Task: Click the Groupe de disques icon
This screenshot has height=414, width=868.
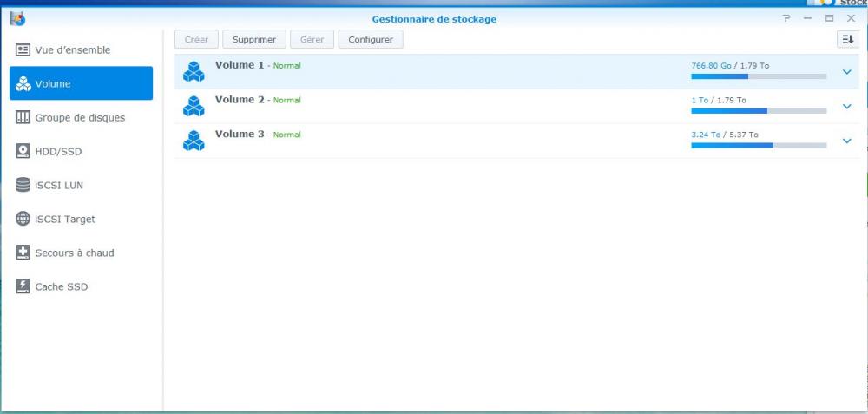Action: click(x=23, y=117)
